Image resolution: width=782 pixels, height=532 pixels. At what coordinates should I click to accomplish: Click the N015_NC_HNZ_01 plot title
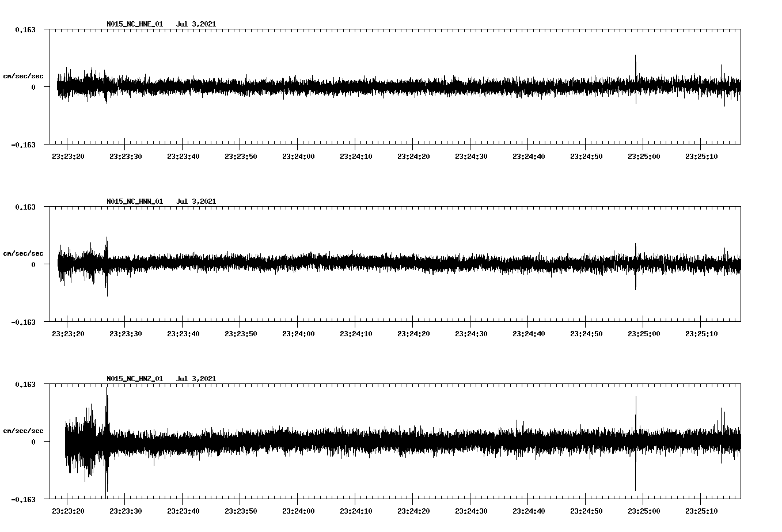point(135,379)
